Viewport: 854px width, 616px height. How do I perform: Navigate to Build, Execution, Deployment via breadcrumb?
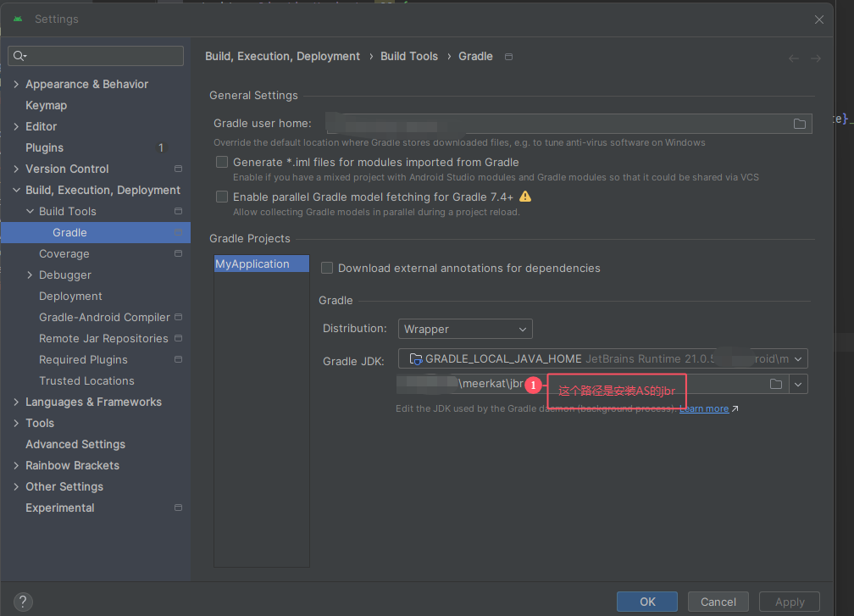283,56
